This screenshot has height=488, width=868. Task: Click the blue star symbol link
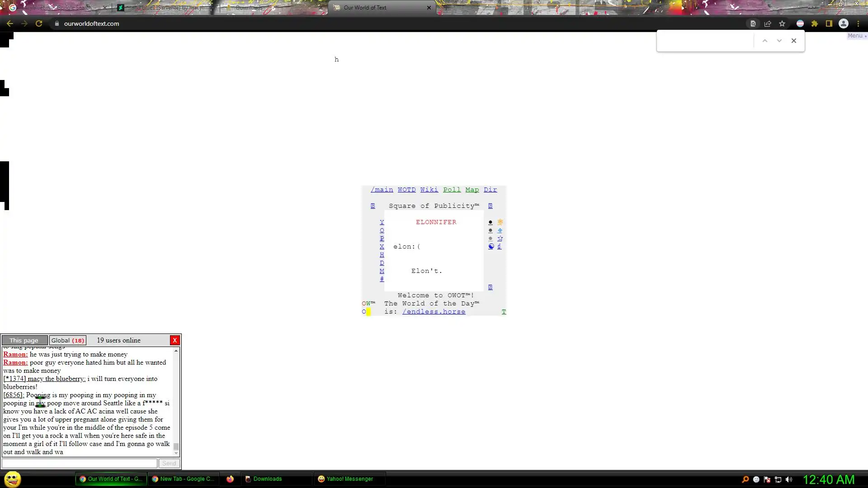point(500,239)
